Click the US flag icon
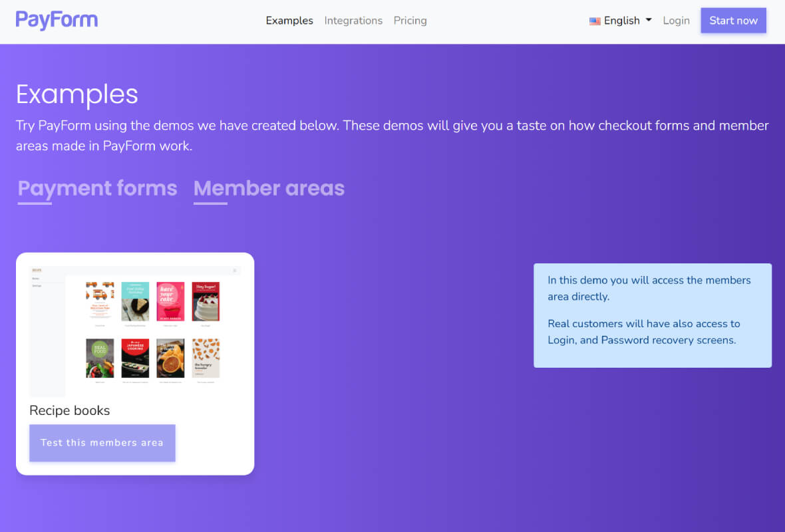Screen dimensions: 785x532 click(x=595, y=21)
